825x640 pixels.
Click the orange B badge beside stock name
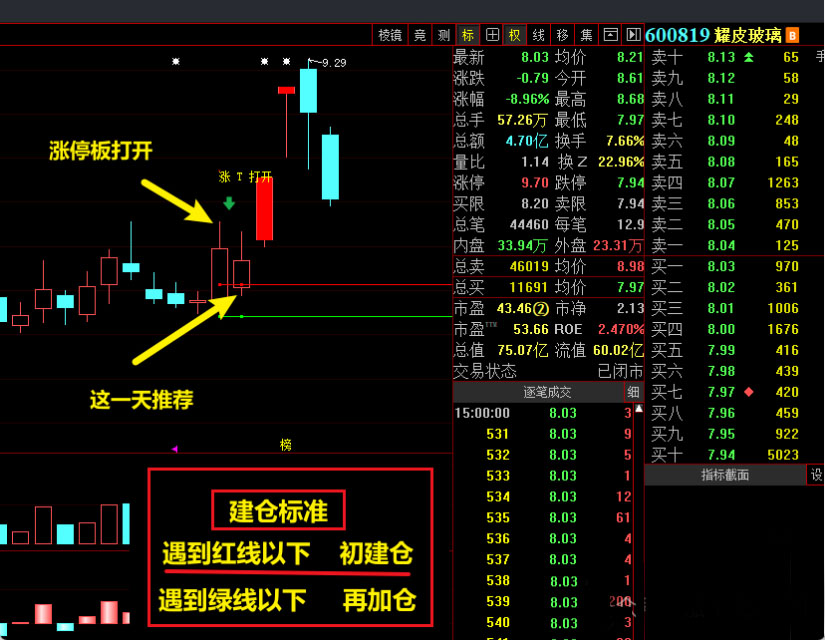792,35
